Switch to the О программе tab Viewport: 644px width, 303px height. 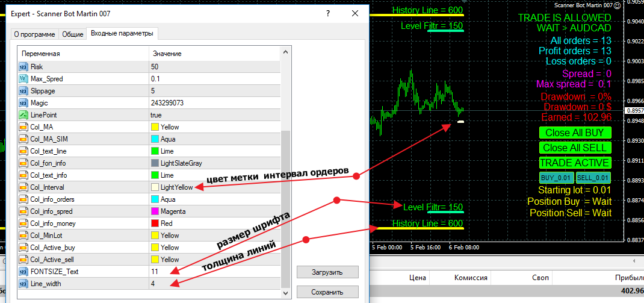point(34,34)
